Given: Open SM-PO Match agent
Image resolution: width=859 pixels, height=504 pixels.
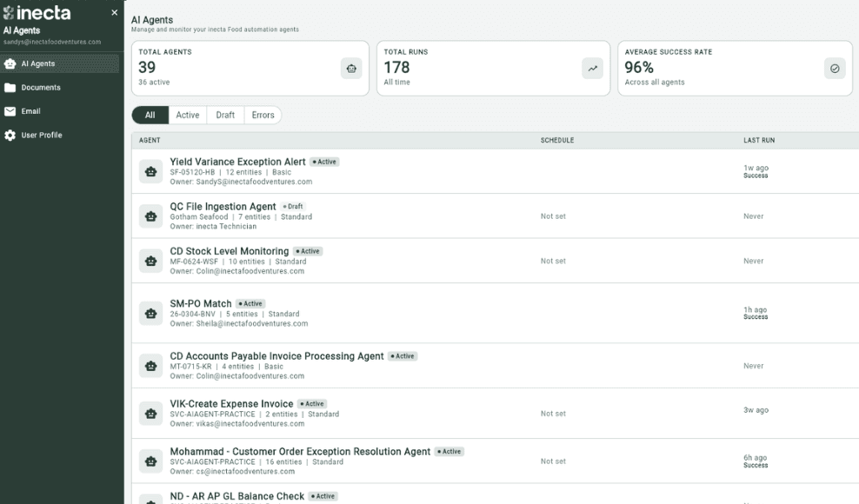Looking at the screenshot, I should point(201,303).
